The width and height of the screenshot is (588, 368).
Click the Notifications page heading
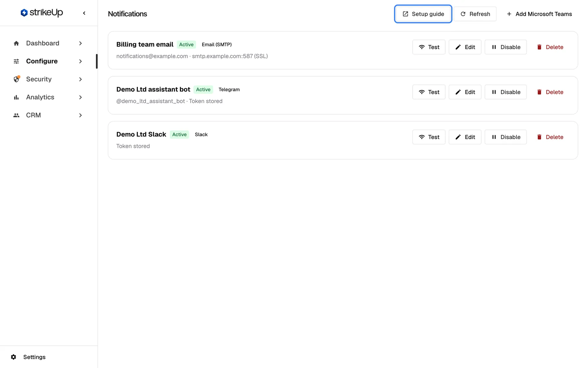(127, 14)
